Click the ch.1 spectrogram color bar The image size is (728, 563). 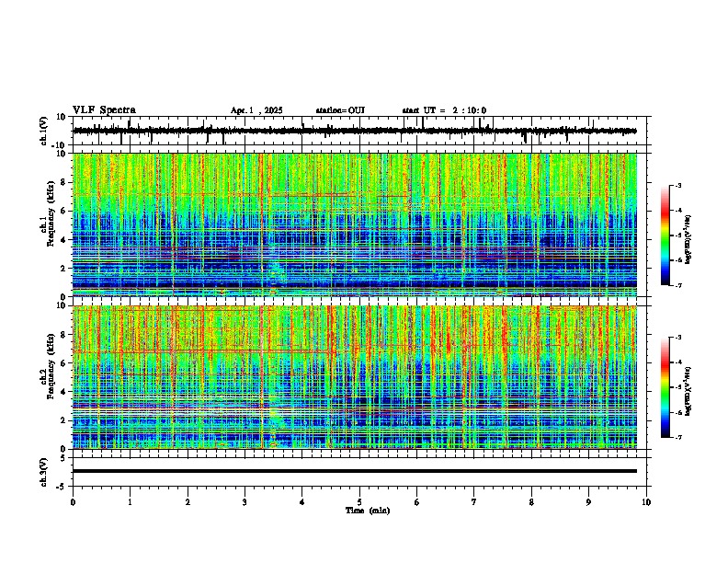coord(665,236)
